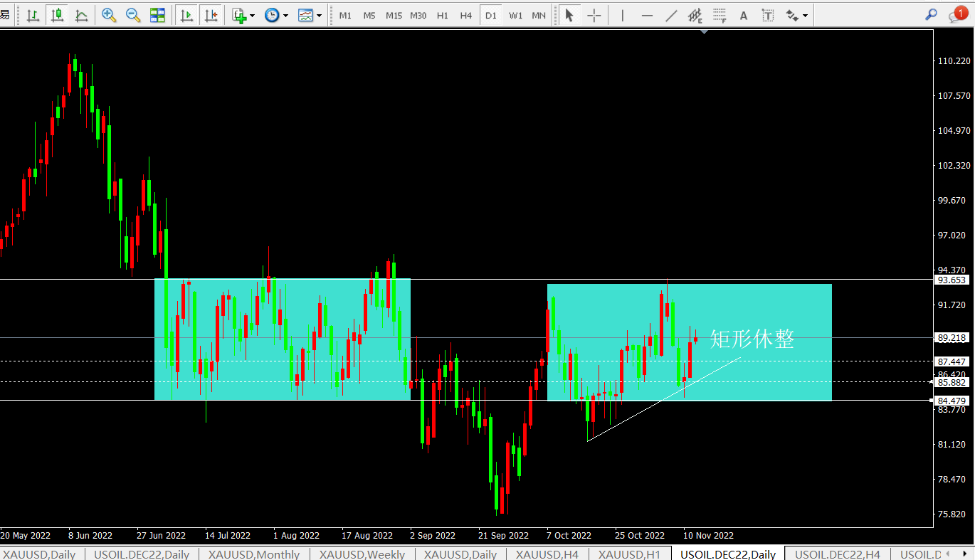Select the equidistant channel tool
Screen dimensions: 975x560
(x=695, y=15)
